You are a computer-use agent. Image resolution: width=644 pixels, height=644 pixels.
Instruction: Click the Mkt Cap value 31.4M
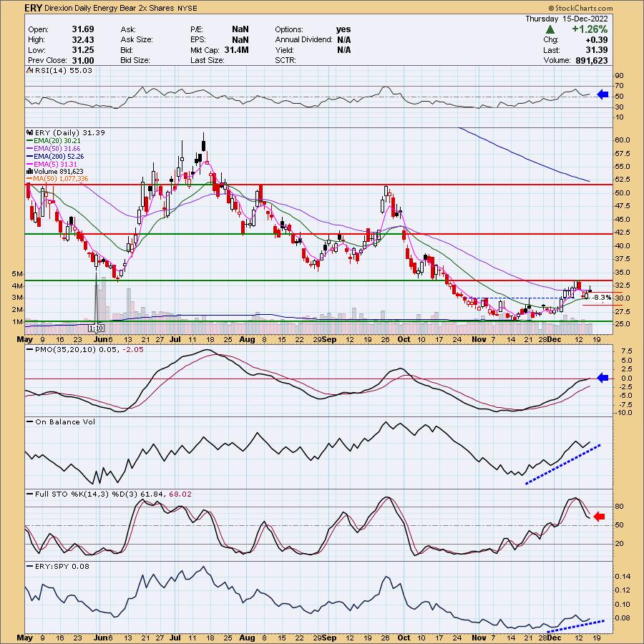237,49
